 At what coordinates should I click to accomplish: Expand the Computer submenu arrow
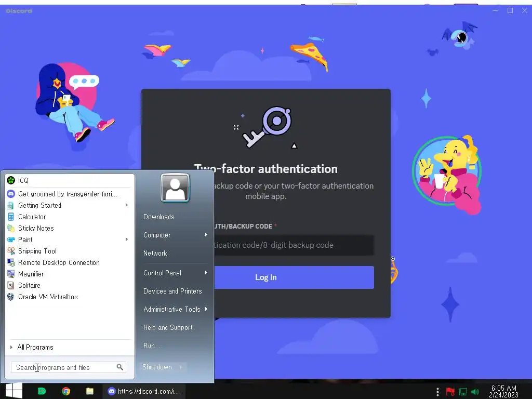coord(206,235)
